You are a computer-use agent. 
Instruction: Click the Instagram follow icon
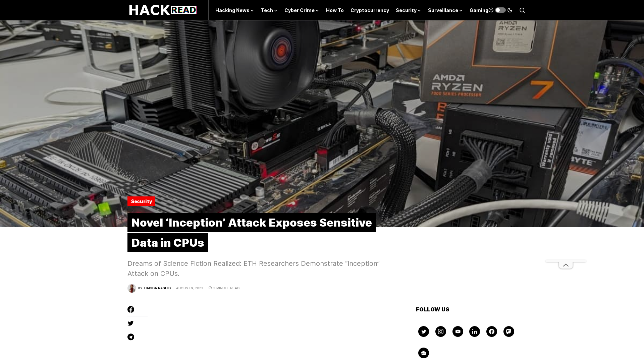pos(440,331)
